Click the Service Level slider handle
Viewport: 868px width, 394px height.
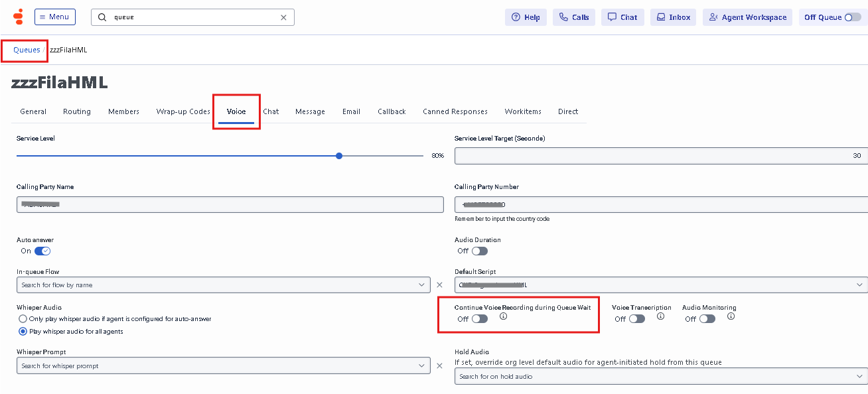[339, 156]
